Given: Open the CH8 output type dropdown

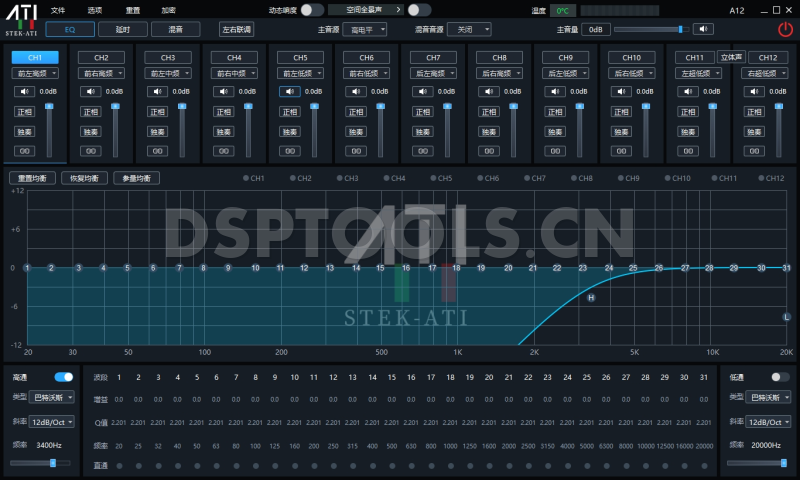Looking at the screenshot, I should pos(499,73).
